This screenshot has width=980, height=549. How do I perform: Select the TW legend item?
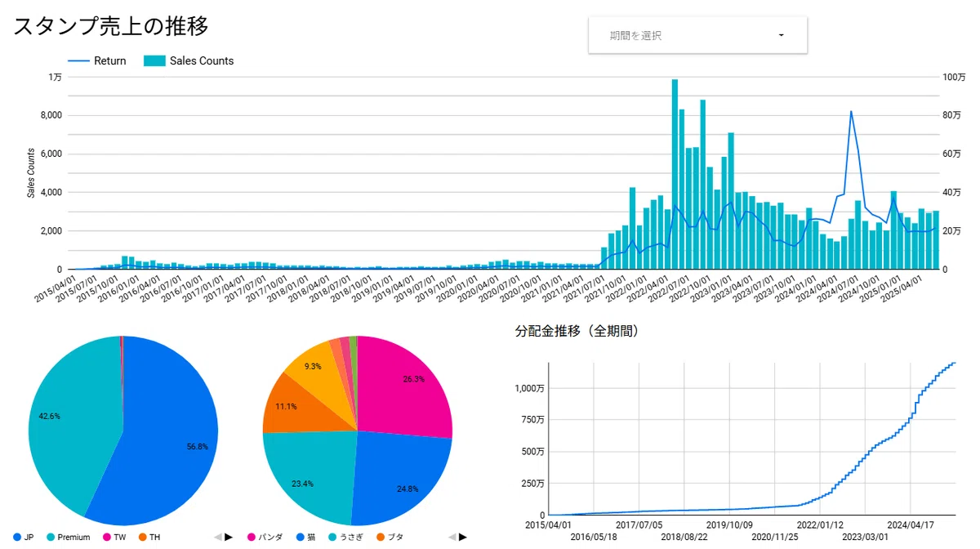(x=114, y=537)
